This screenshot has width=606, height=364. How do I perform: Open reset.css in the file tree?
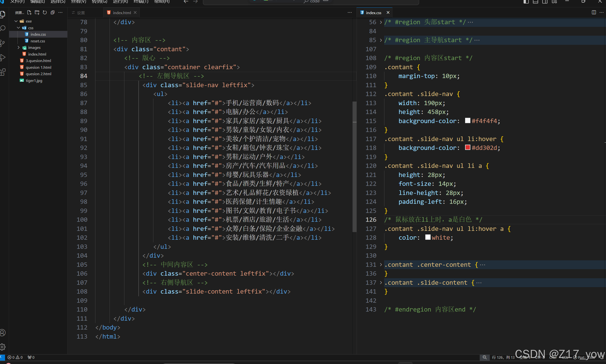coord(38,41)
